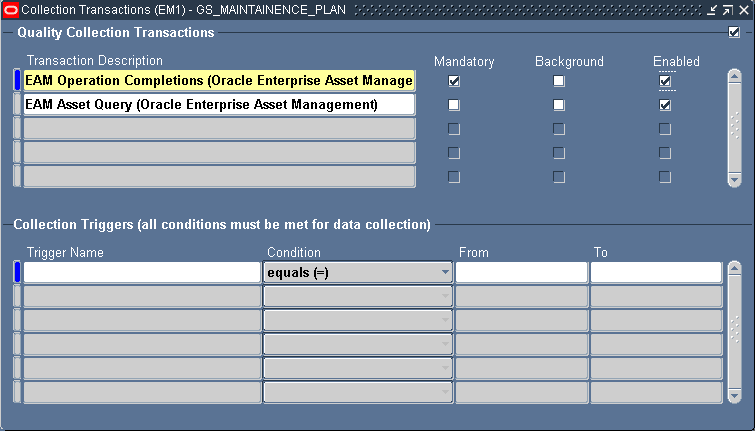This screenshot has width=755, height=431.
Task: Click the Mandatory column header
Action: point(464,62)
